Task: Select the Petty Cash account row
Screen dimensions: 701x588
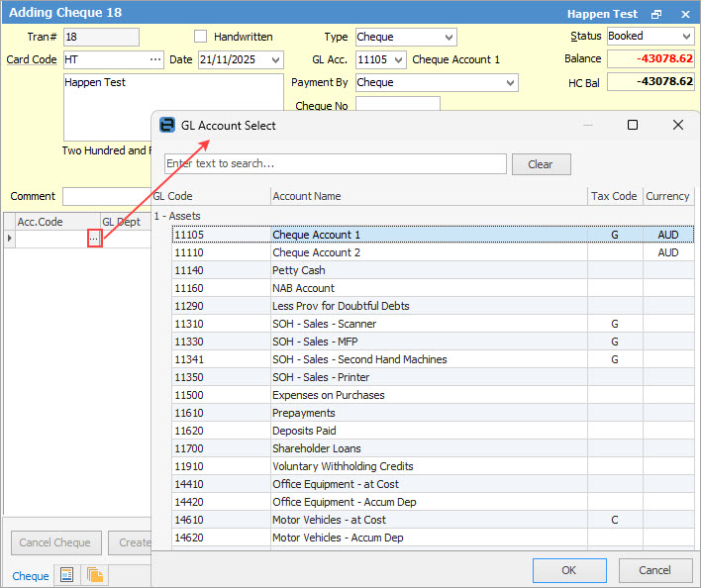Action: (x=433, y=271)
